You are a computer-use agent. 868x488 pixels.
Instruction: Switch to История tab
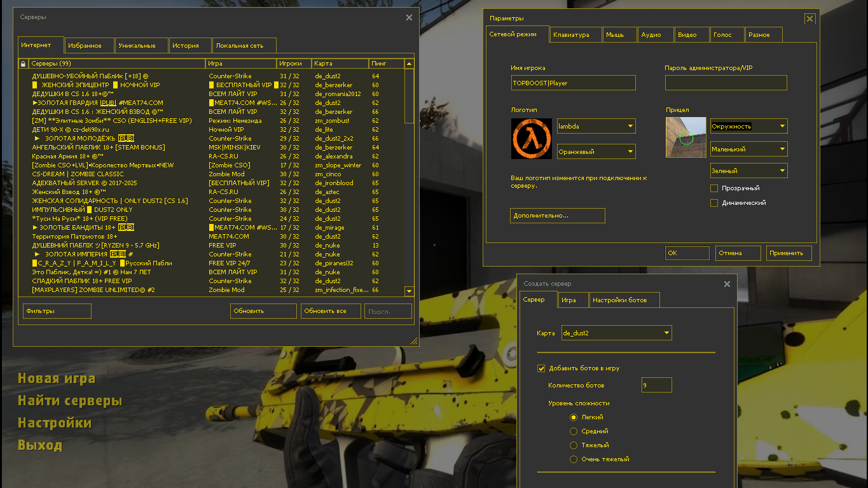coord(190,45)
